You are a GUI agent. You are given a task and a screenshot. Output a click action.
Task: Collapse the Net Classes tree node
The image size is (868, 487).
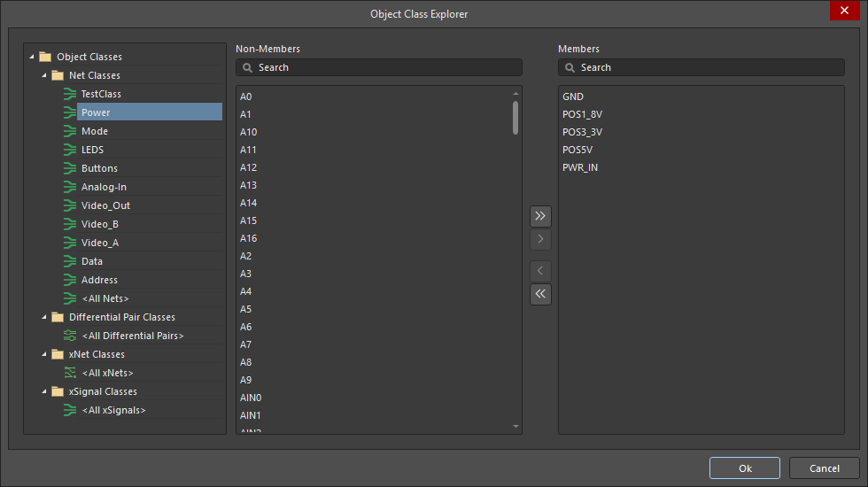44,75
